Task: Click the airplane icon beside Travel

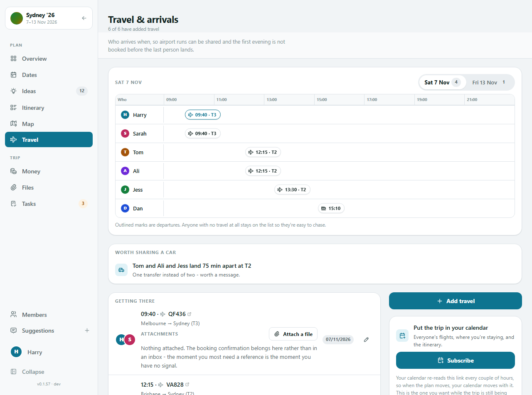Action: (14, 140)
